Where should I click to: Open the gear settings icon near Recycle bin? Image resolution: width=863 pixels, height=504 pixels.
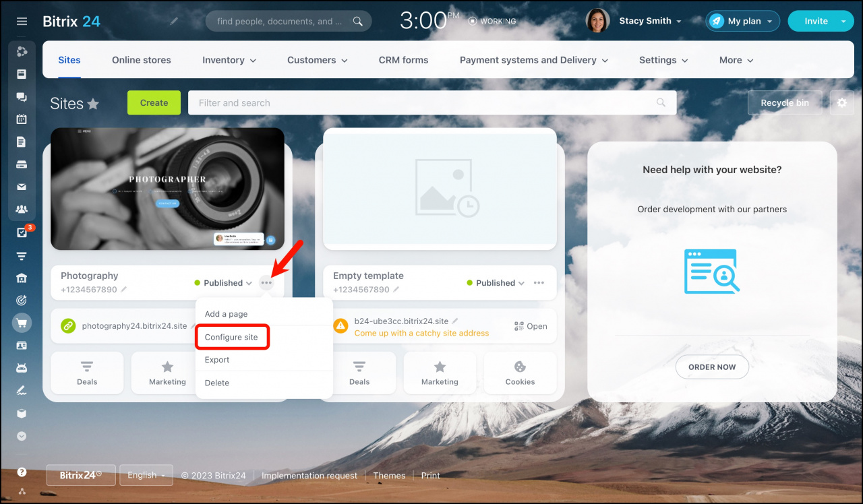841,103
